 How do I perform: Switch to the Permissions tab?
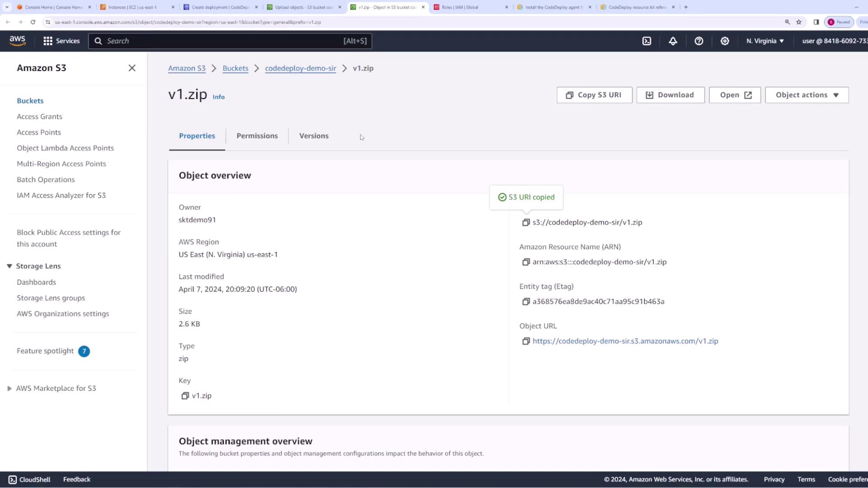257,136
